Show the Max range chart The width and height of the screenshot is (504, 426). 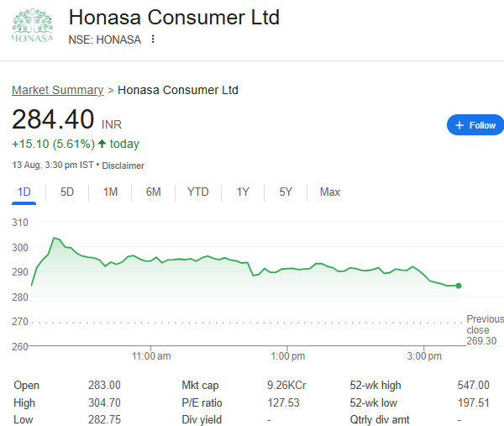[x=330, y=192]
